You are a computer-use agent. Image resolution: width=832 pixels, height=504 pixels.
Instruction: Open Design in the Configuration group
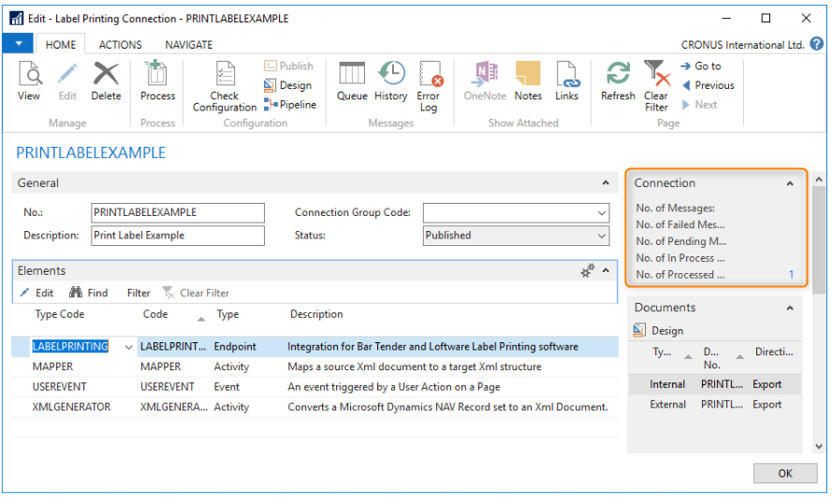(288, 85)
